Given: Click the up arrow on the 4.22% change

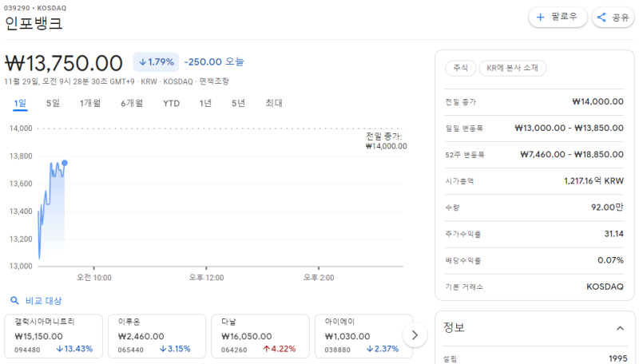Looking at the screenshot, I should coord(267,349).
